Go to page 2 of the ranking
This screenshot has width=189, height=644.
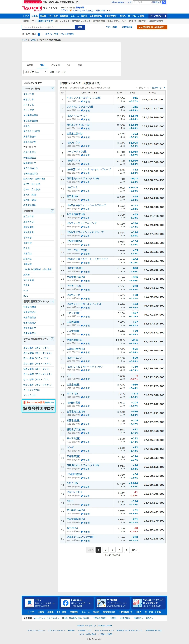click(x=106, y=550)
